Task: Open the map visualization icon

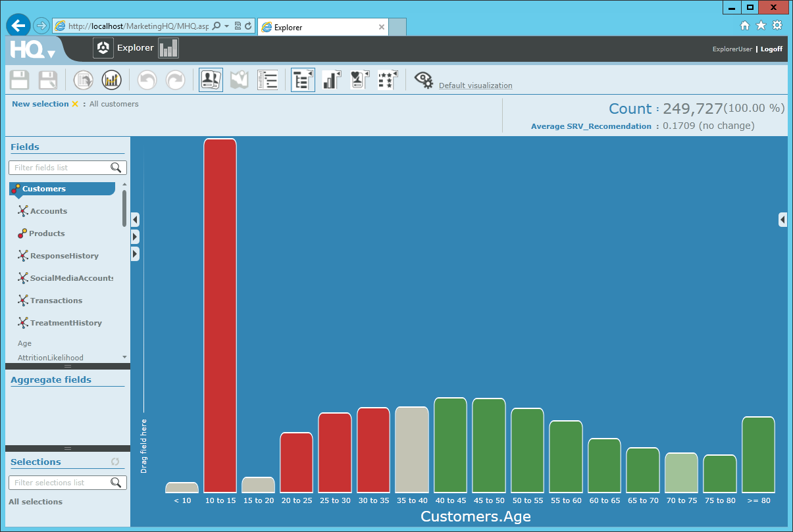Action: pyautogui.click(x=238, y=79)
